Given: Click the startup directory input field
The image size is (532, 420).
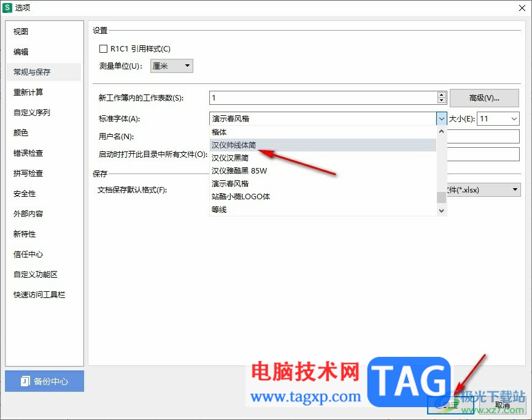Looking at the screenshot, I should (483, 154).
